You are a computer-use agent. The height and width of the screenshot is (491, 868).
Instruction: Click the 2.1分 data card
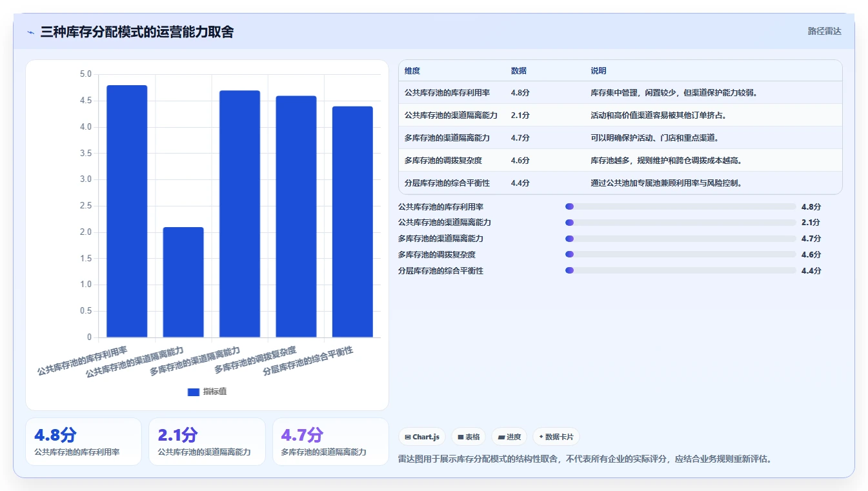click(x=207, y=441)
